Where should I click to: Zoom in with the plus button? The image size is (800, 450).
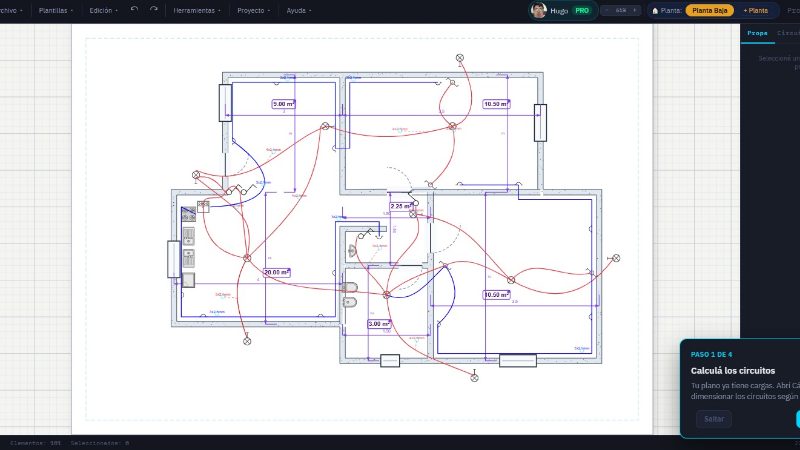click(x=634, y=10)
